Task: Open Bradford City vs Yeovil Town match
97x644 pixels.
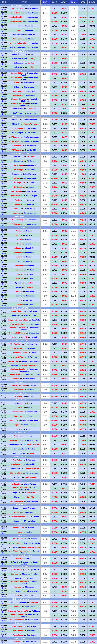Action: pos(24,311)
